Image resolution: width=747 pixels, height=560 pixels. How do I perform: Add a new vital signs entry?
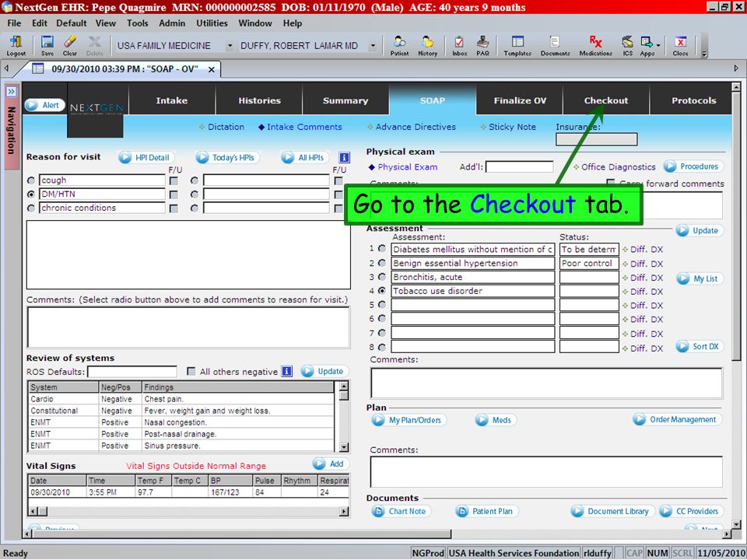[x=331, y=464]
